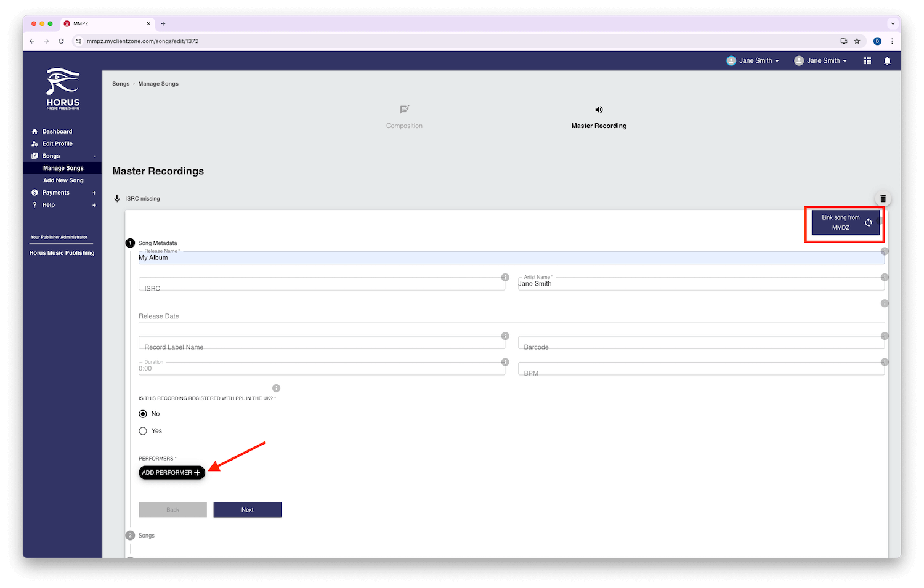Click the Songs breadcrumb link
The image size is (924, 588).
(x=121, y=84)
